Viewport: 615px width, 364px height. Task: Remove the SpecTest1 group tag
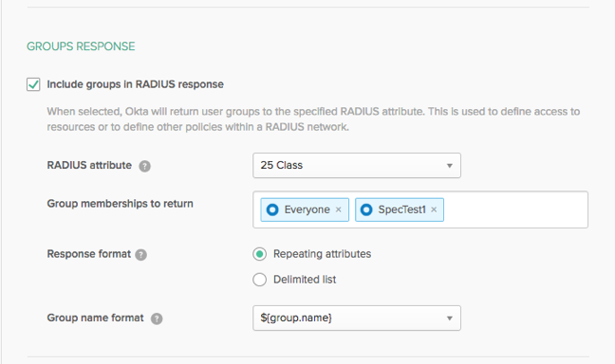[x=434, y=209]
